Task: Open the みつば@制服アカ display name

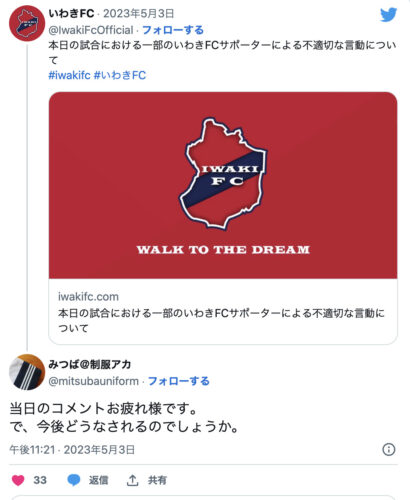Action: click(x=90, y=364)
